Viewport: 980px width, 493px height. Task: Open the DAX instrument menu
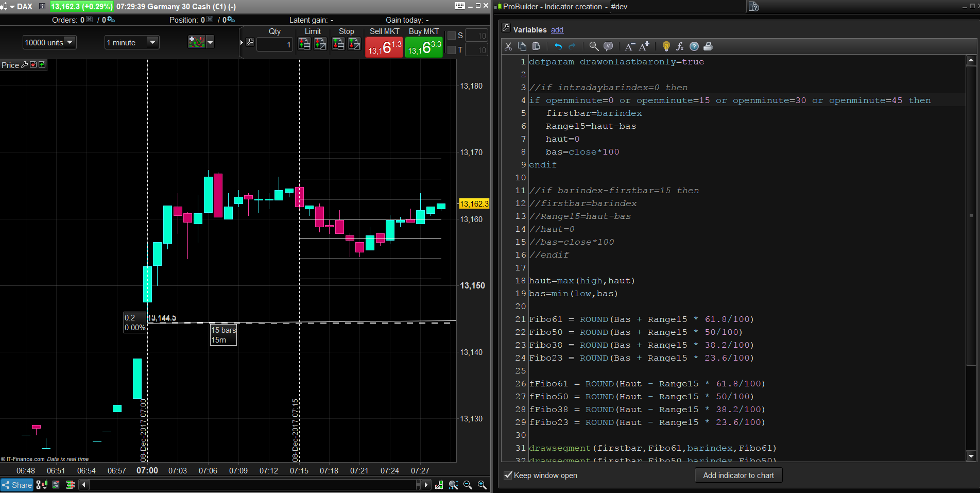tap(12, 7)
